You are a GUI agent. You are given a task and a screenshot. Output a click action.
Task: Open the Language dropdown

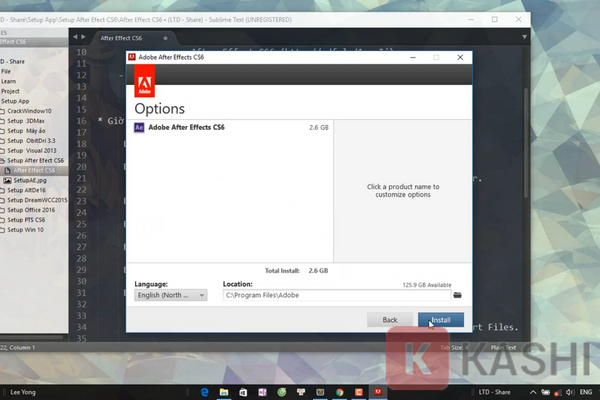(x=170, y=295)
